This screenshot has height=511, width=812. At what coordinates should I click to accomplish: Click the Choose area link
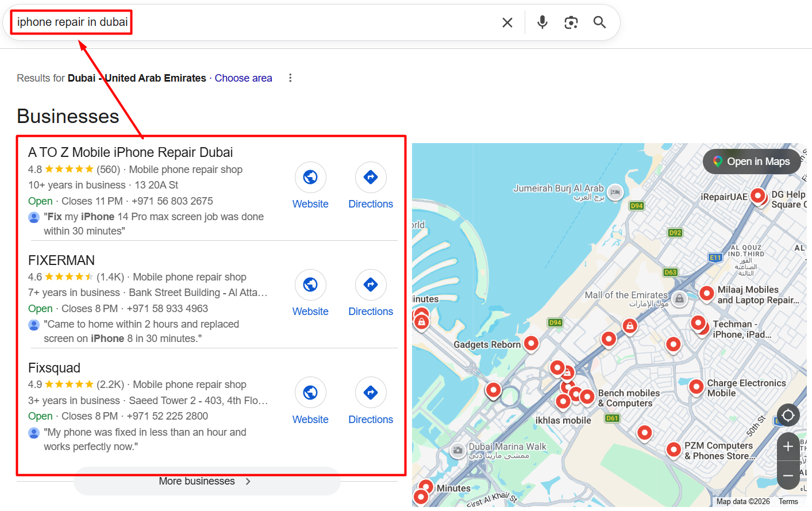click(x=243, y=78)
